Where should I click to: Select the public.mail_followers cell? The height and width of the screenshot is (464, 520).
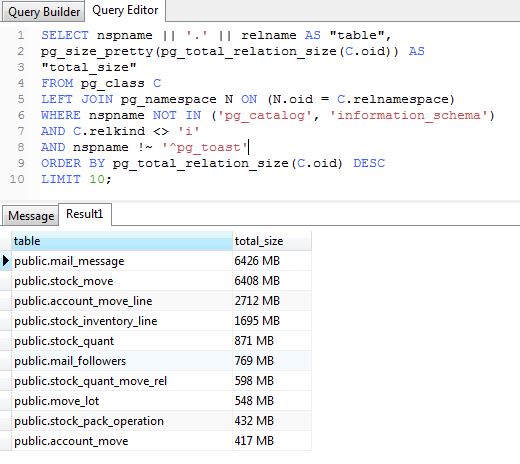click(122, 361)
